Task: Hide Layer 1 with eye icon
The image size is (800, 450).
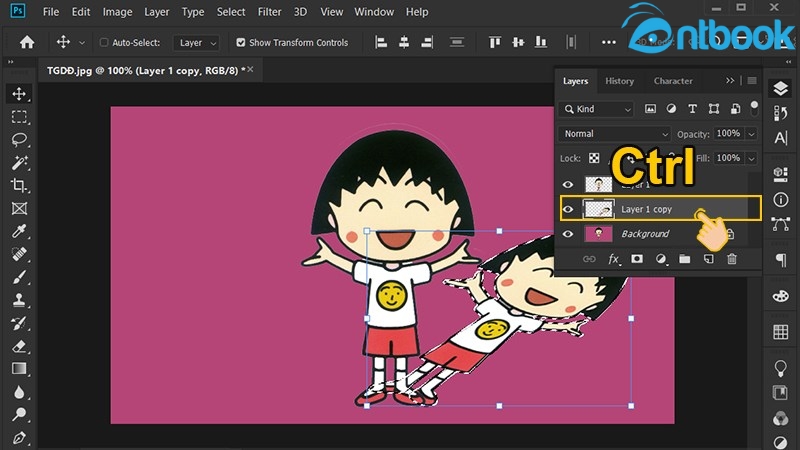Action: tap(568, 185)
